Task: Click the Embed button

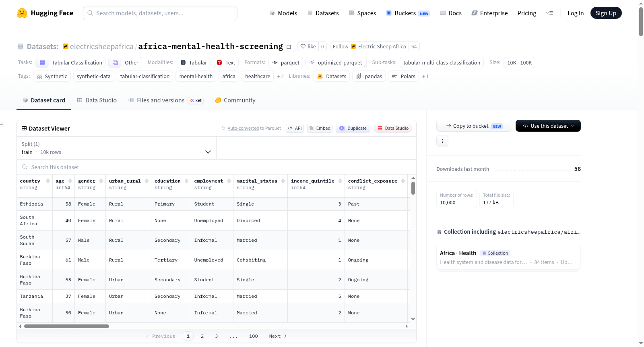Action: click(320, 128)
